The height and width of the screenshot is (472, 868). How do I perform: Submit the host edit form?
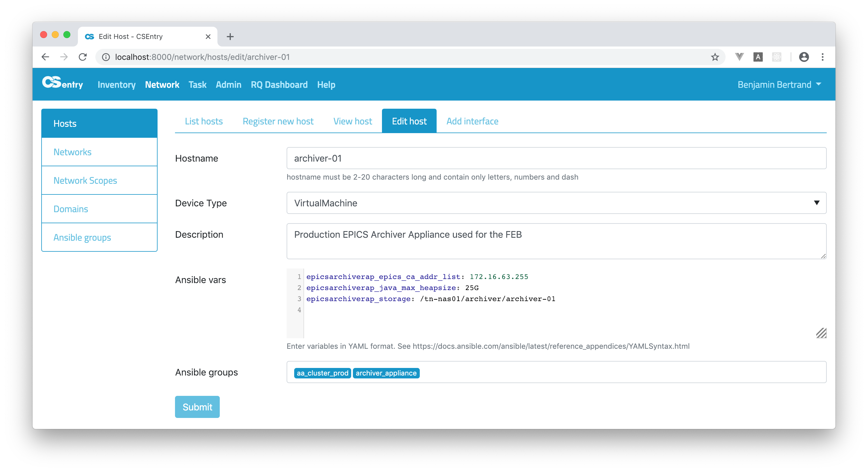click(x=197, y=407)
